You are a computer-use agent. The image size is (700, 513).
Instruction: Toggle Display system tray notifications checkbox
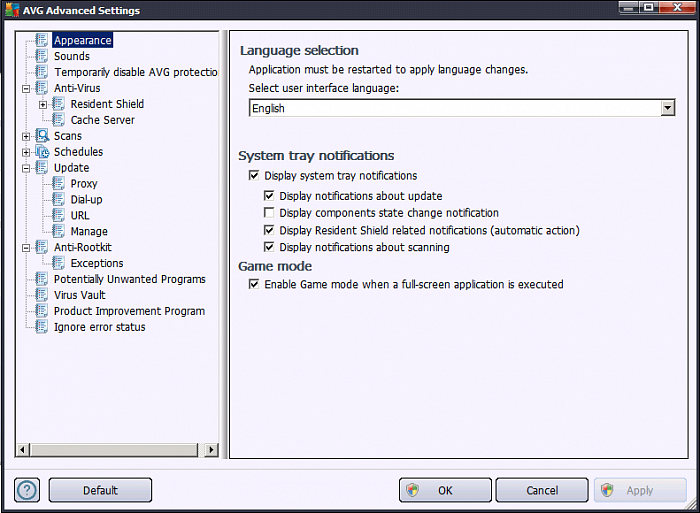[x=254, y=175]
